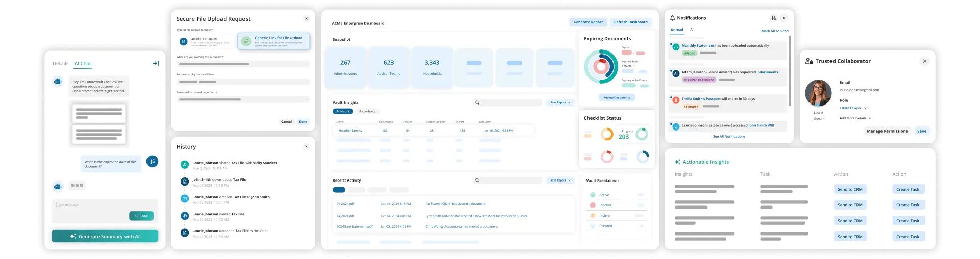This screenshot has width=980, height=259.
Task: Switch to the Details tab
Action: (60, 64)
